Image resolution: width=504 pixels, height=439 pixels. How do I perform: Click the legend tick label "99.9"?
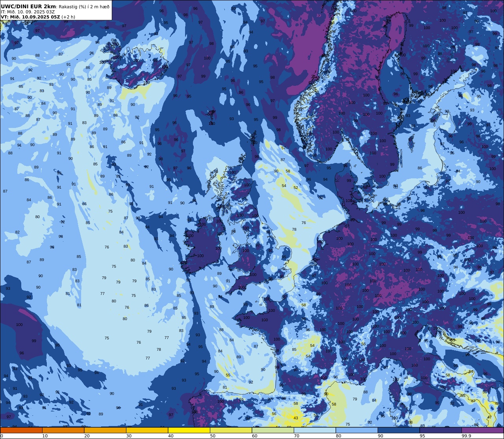pos(467,436)
